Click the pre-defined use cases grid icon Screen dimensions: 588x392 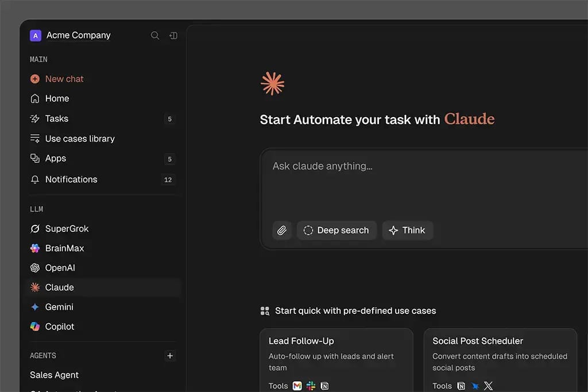pos(265,311)
